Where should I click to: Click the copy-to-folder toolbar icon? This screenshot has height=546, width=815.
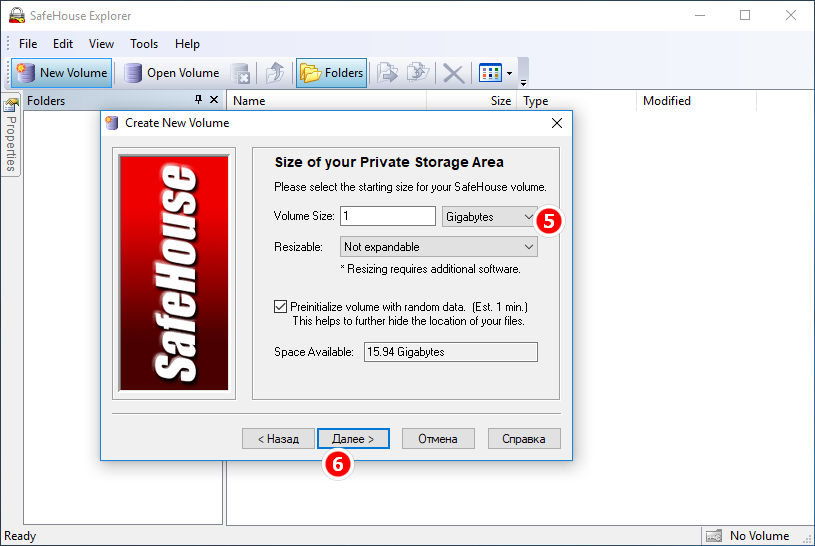387,73
